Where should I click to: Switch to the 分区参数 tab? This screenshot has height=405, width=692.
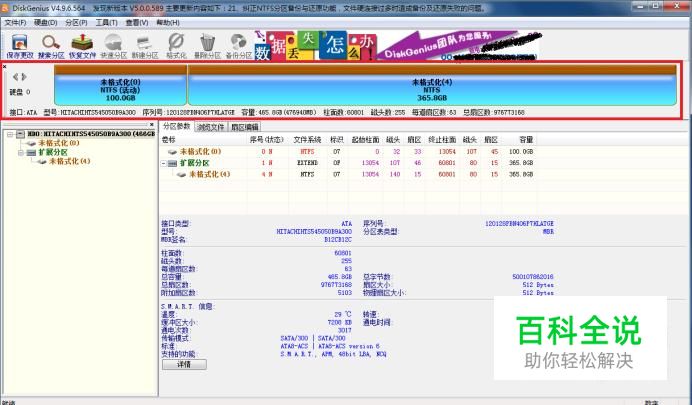pyautogui.click(x=177, y=126)
